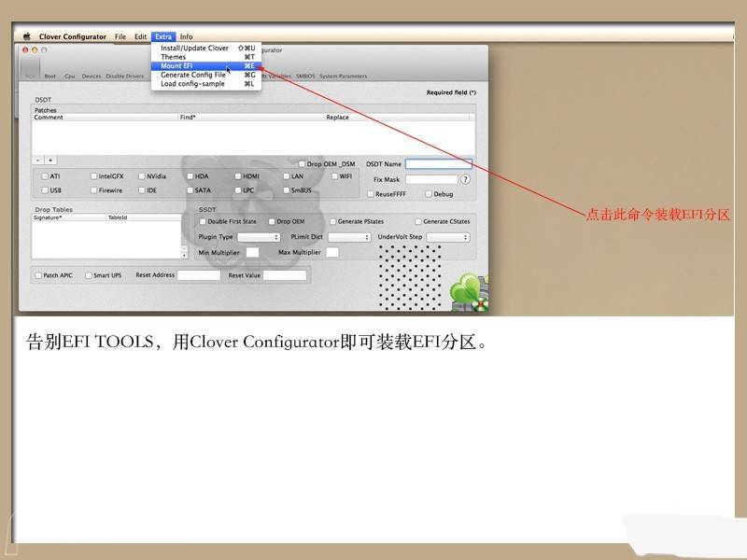747x560 pixels.
Task: Open the UnderVolt Step dropdown
Action: tap(447, 237)
